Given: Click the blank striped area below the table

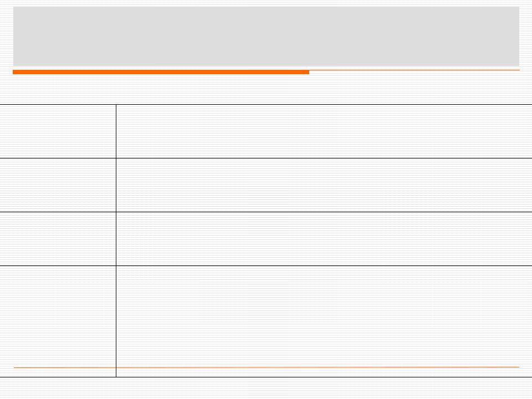Looking at the screenshot, I should tap(266, 388).
